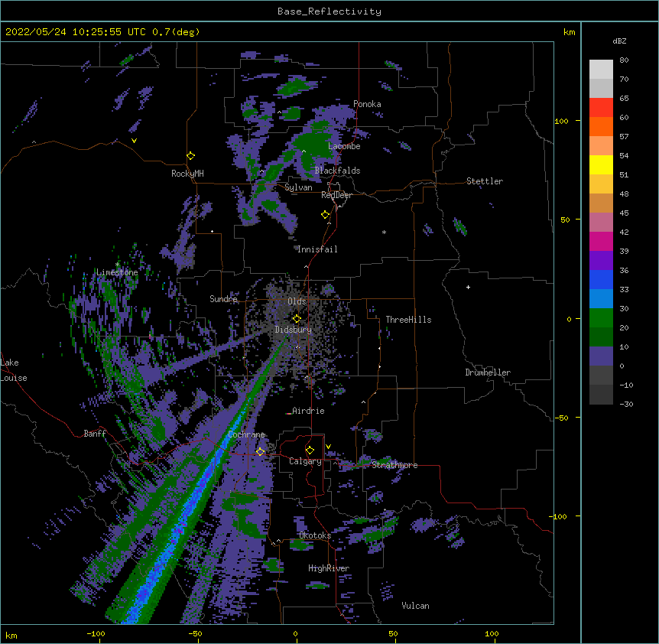Select the 10 dBZ purple color swatch
This screenshot has width=659, height=644.
[601, 356]
